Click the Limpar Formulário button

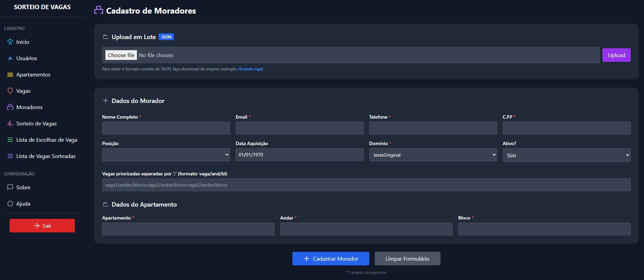407,259
